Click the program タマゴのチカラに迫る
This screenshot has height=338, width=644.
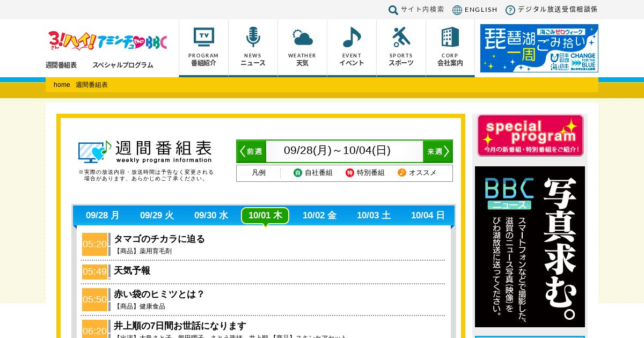[159, 239]
